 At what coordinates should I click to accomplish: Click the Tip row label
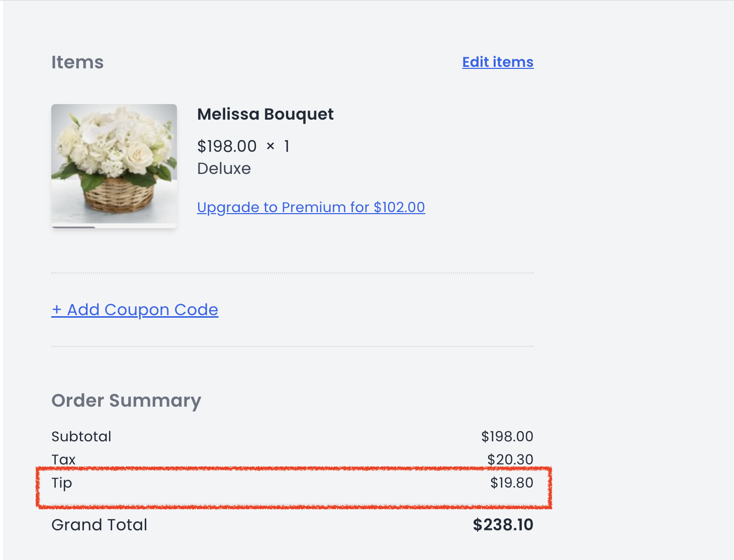coord(62,483)
